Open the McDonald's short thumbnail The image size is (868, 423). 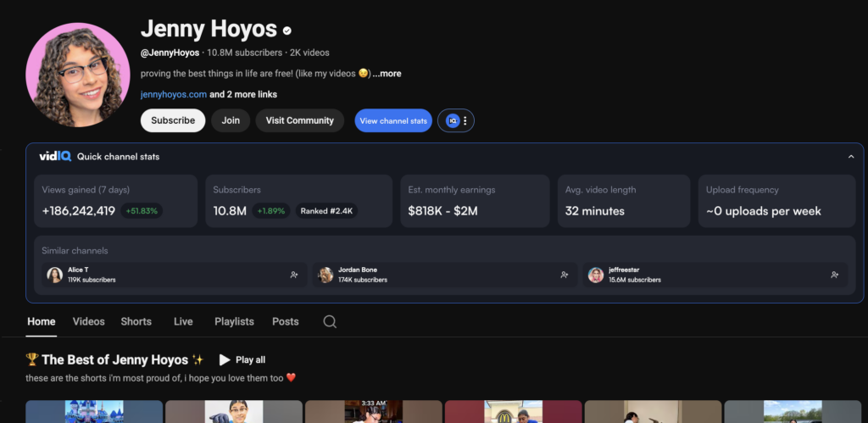[513, 411]
